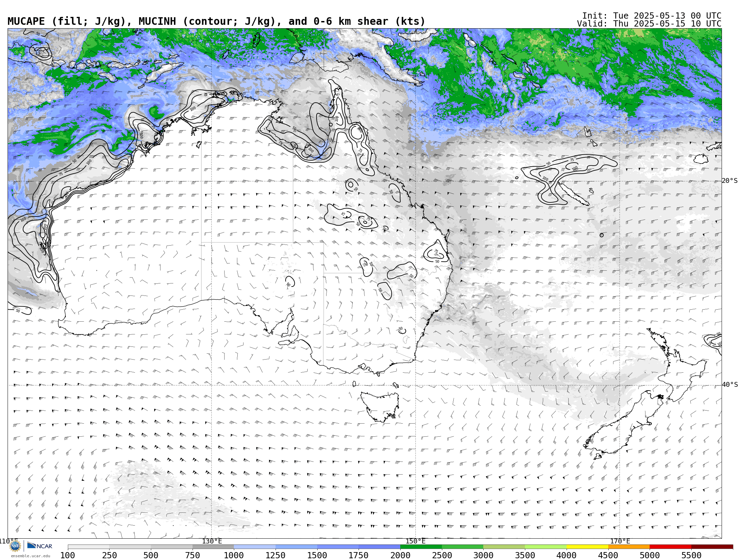Image resolution: width=744 pixels, height=560 pixels.
Task: Click the 170°E longitude label
Action: click(x=620, y=541)
